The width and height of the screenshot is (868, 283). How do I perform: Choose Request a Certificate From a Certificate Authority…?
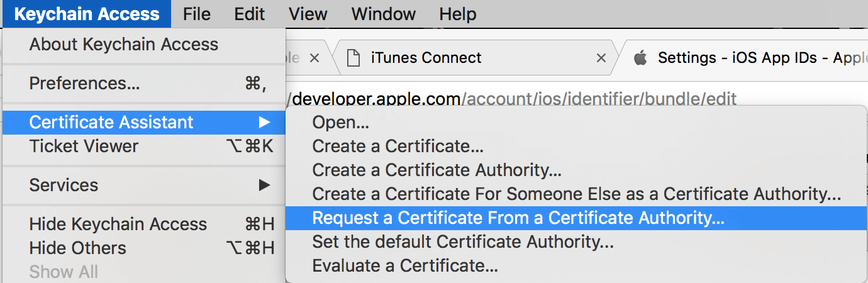(x=576, y=218)
